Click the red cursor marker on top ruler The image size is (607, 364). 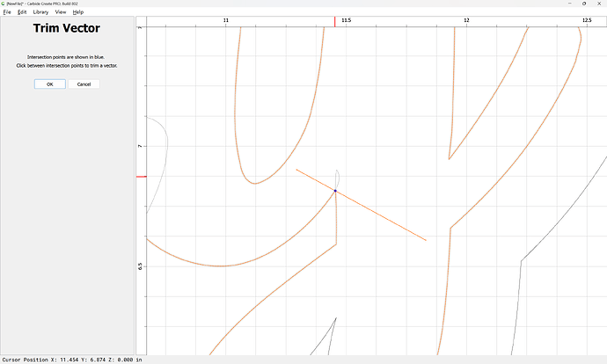point(334,21)
